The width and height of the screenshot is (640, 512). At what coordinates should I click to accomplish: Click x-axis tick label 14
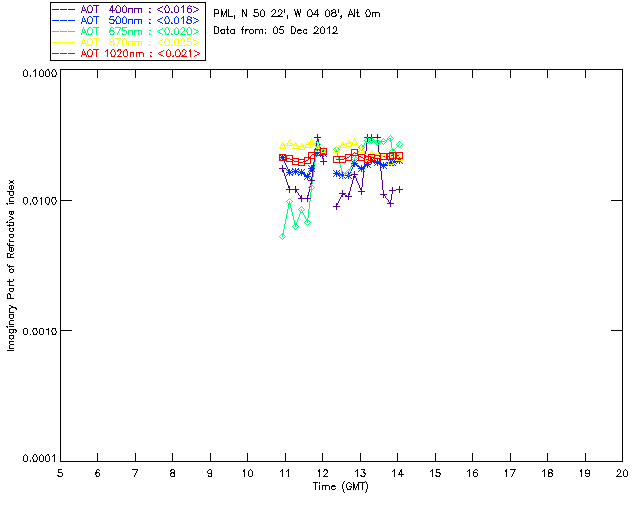click(398, 473)
